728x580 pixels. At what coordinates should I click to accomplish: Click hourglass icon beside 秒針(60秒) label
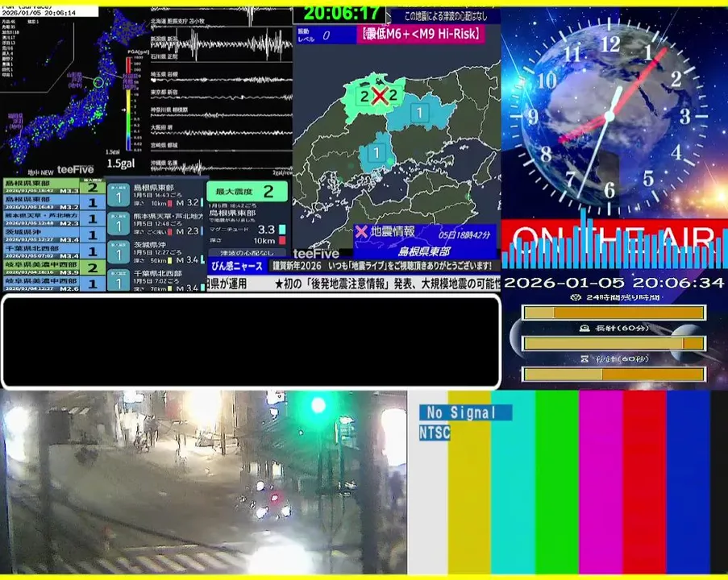pos(585,358)
